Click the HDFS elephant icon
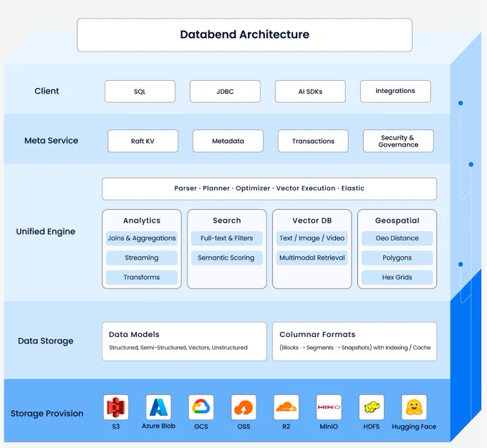Image resolution: width=487 pixels, height=448 pixels. pyautogui.click(x=371, y=407)
